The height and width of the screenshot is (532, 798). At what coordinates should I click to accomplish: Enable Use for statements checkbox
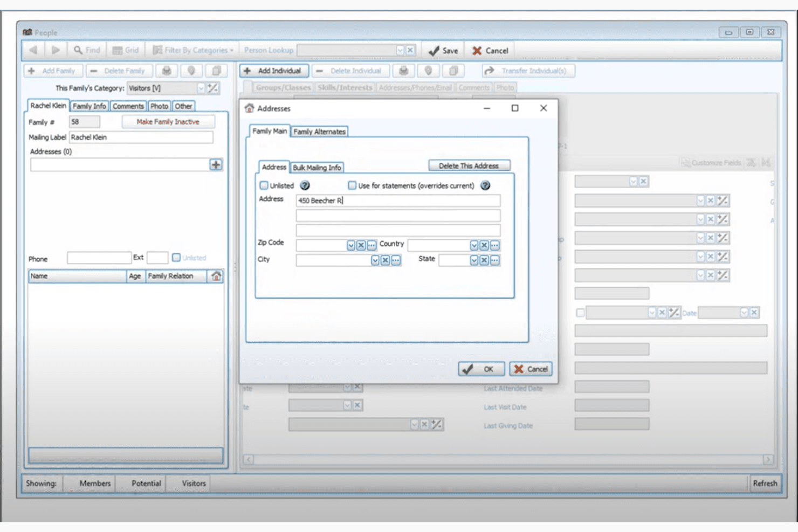click(352, 185)
